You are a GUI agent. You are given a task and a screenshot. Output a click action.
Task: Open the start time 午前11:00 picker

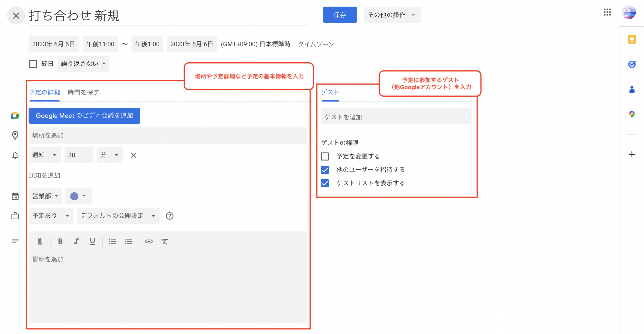(100, 44)
